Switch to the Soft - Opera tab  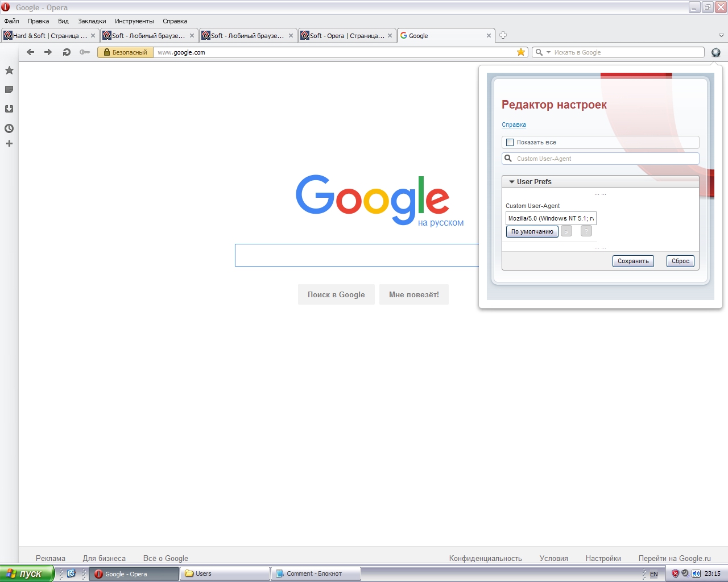(346, 35)
